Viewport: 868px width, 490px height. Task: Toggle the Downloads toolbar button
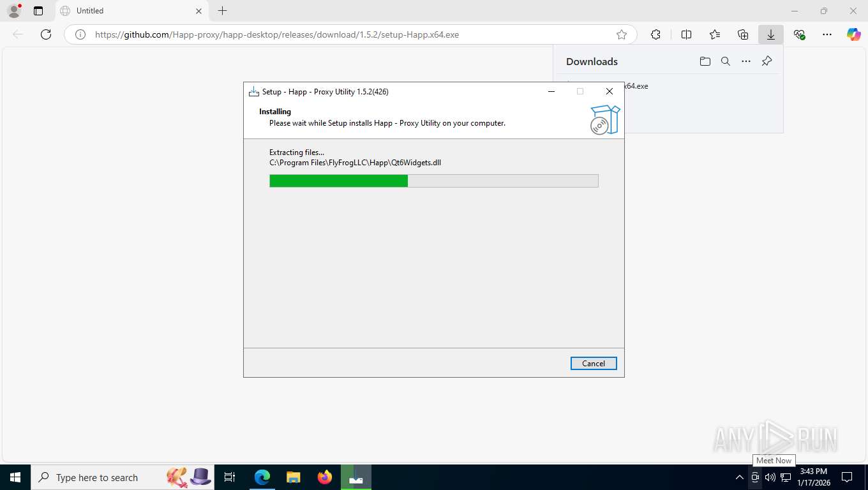[x=771, y=34]
